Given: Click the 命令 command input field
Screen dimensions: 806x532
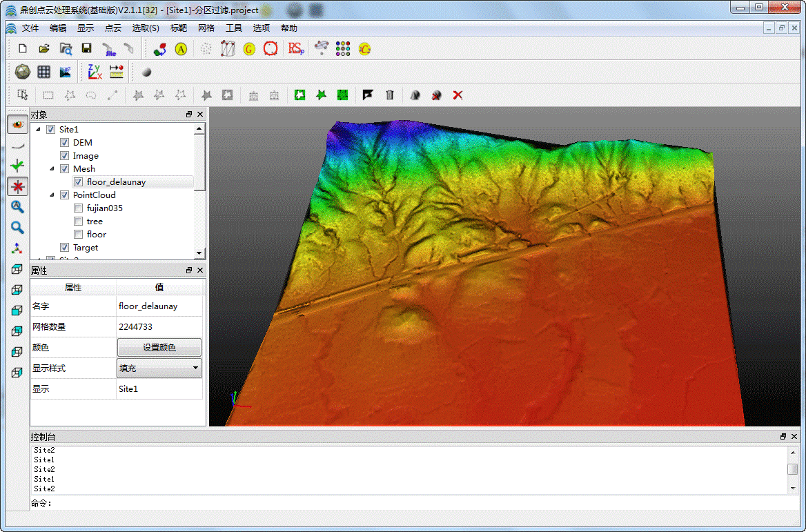Looking at the screenshot, I should tap(414, 504).
